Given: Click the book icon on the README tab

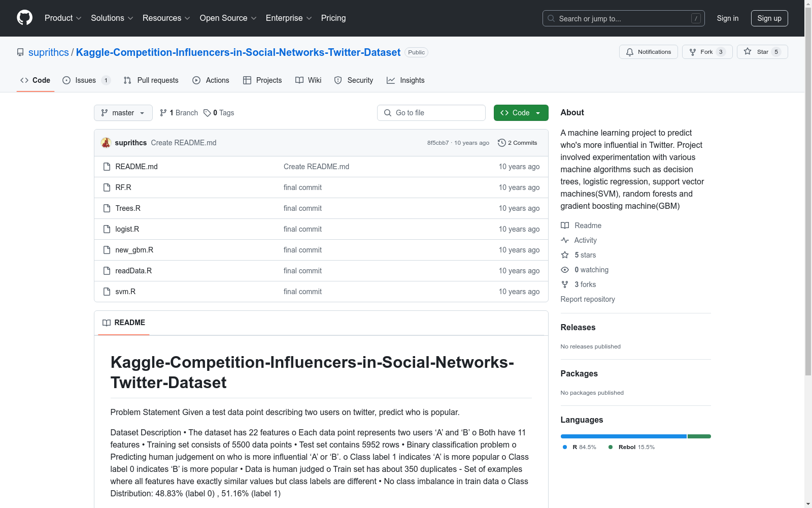Looking at the screenshot, I should [x=107, y=323].
